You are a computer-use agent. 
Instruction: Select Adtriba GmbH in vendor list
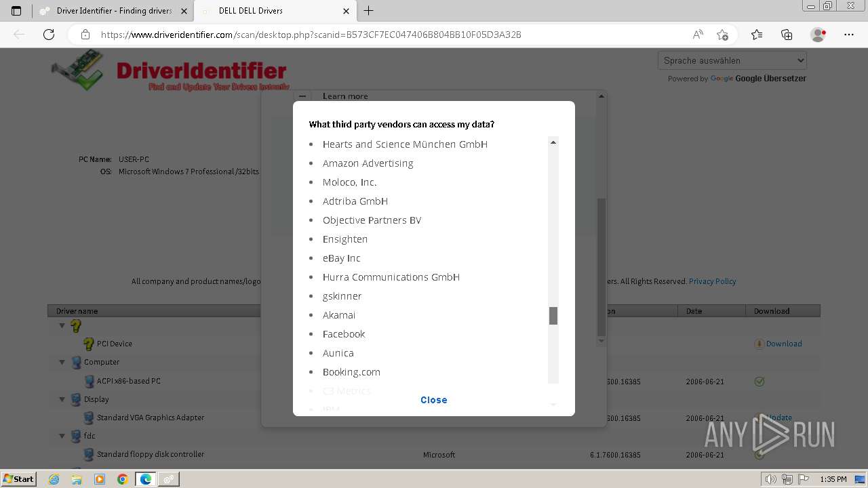click(x=355, y=201)
